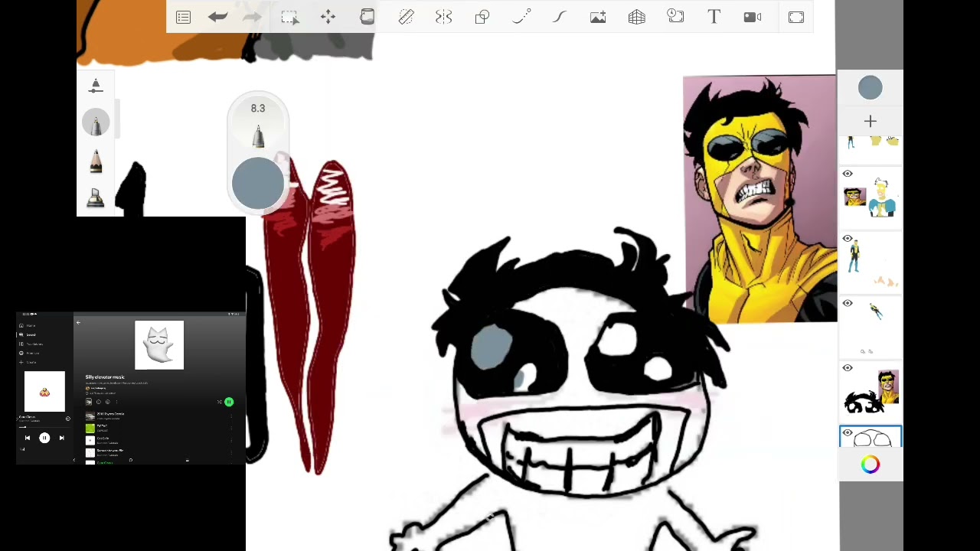Image resolution: width=980 pixels, height=551 pixels.
Task: Toggle full screen canvas mode
Action: tap(796, 17)
